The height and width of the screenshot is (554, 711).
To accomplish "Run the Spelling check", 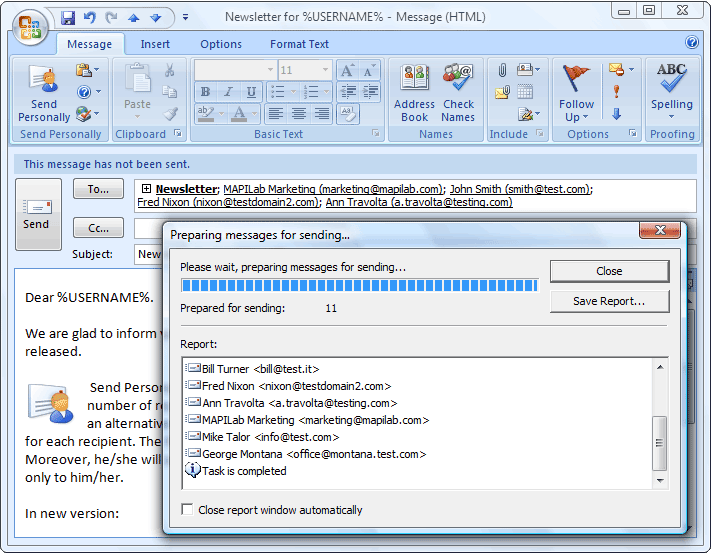I will 672,91.
